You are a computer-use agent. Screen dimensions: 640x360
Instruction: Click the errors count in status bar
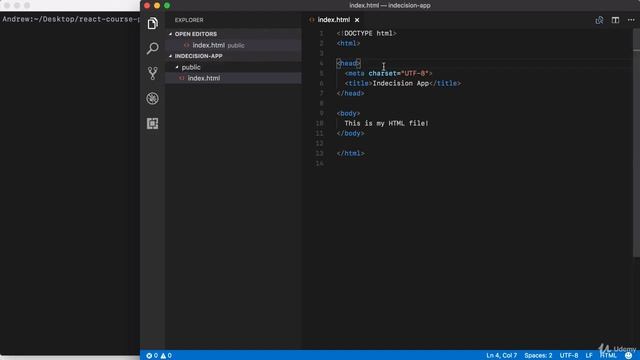(x=152, y=356)
